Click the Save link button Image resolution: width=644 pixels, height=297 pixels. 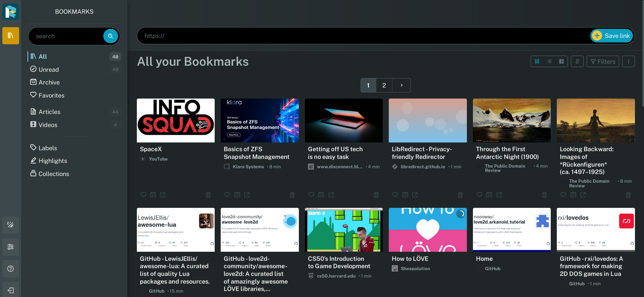[x=611, y=36]
